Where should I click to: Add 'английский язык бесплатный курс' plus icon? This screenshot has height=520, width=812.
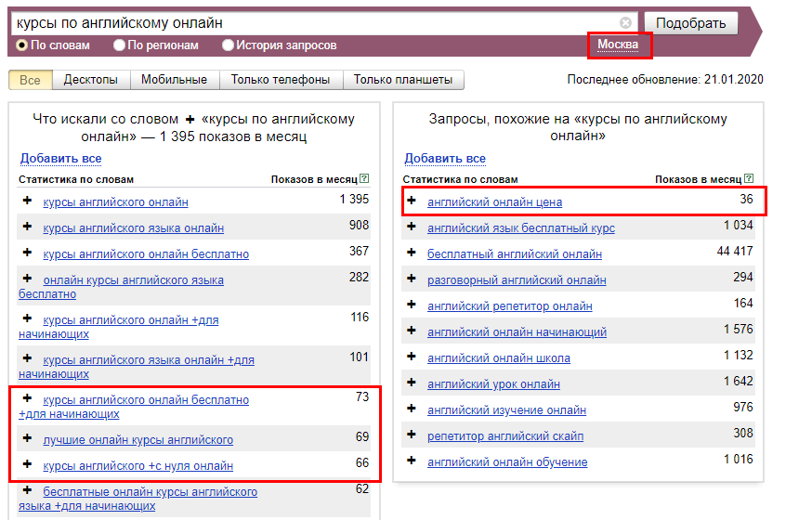tap(412, 227)
